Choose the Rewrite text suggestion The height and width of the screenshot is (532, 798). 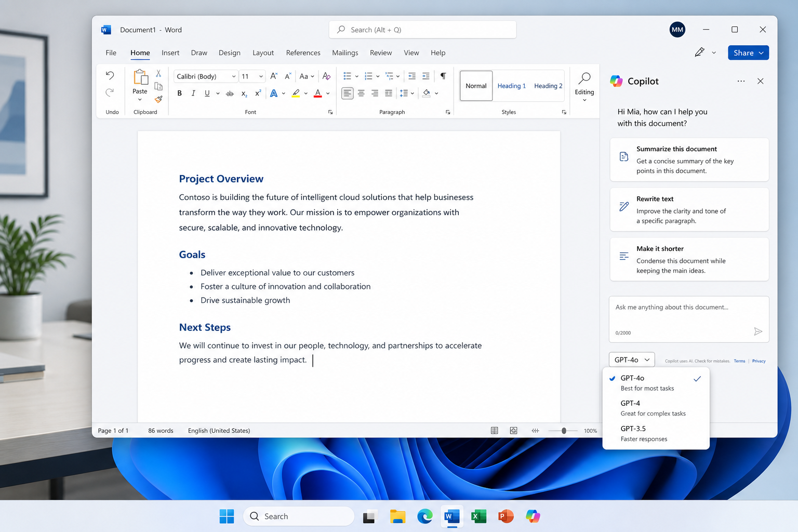pyautogui.click(x=689, y=209)
